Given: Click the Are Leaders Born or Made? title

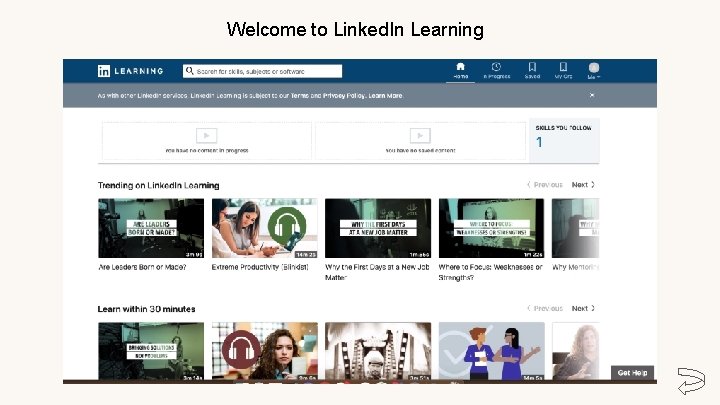Looking at the screenshot, I should pyautogui.click(x=142, y=267).
